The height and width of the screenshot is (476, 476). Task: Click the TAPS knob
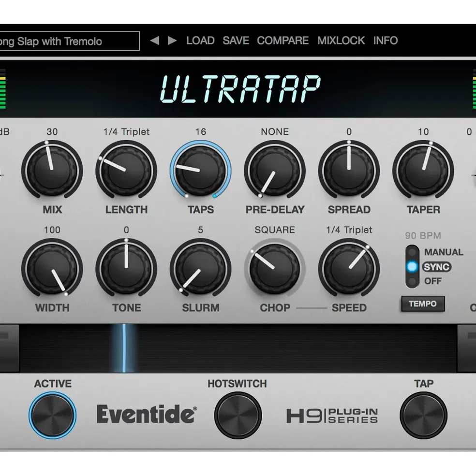coord(200,170)
